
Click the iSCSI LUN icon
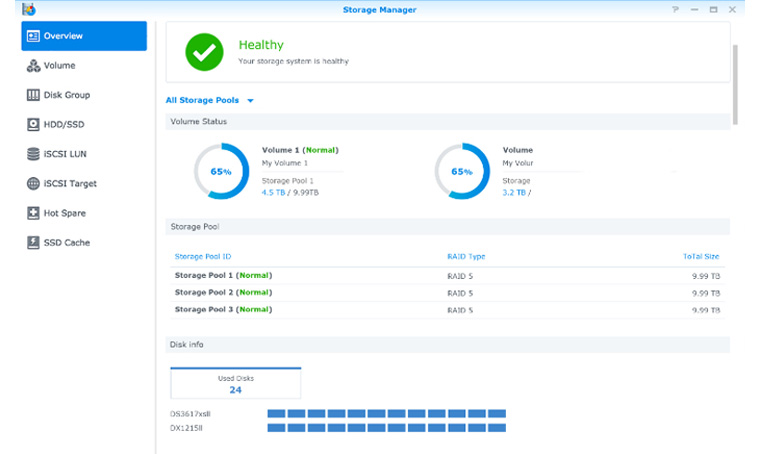(33, 154)
